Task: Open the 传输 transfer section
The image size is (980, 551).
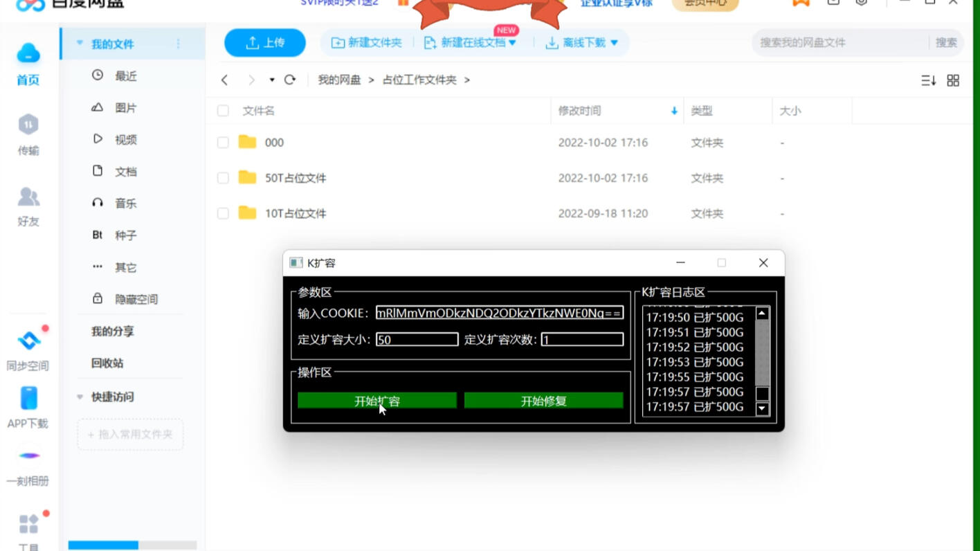Action: point(28,135)
